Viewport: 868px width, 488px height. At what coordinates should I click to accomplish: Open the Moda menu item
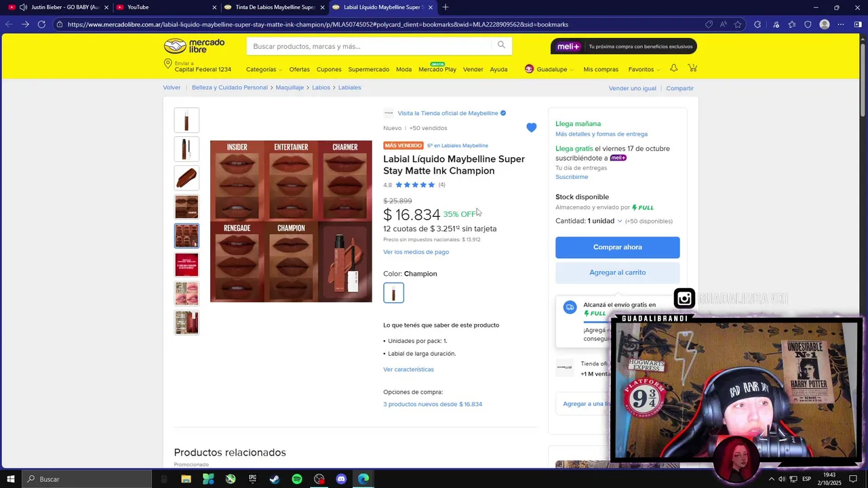point(404,69)
